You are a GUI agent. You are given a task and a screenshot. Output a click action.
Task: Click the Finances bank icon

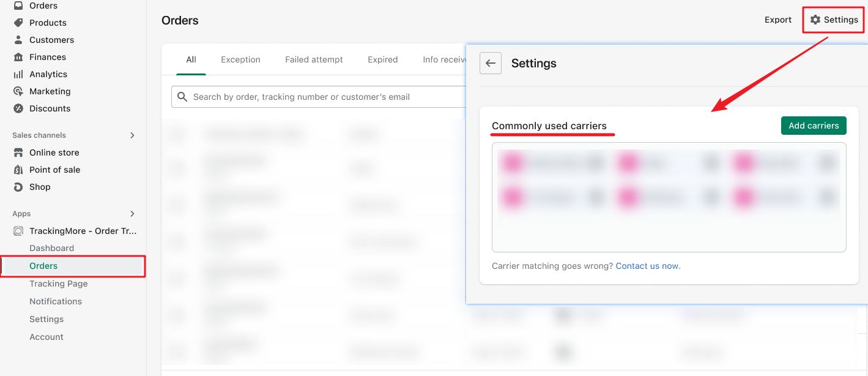18,57
